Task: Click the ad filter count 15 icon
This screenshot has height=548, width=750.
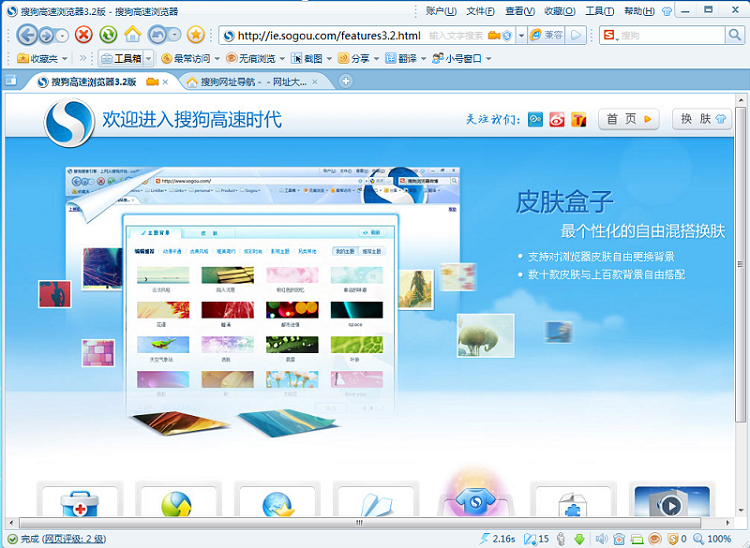Action: tap(536, 539)
